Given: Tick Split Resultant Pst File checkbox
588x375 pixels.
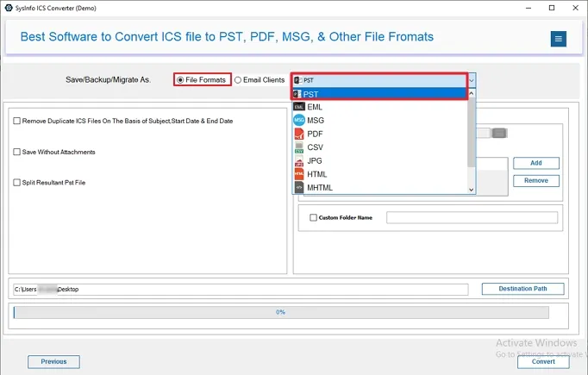Looking at the screenshot, I should 17,183.
